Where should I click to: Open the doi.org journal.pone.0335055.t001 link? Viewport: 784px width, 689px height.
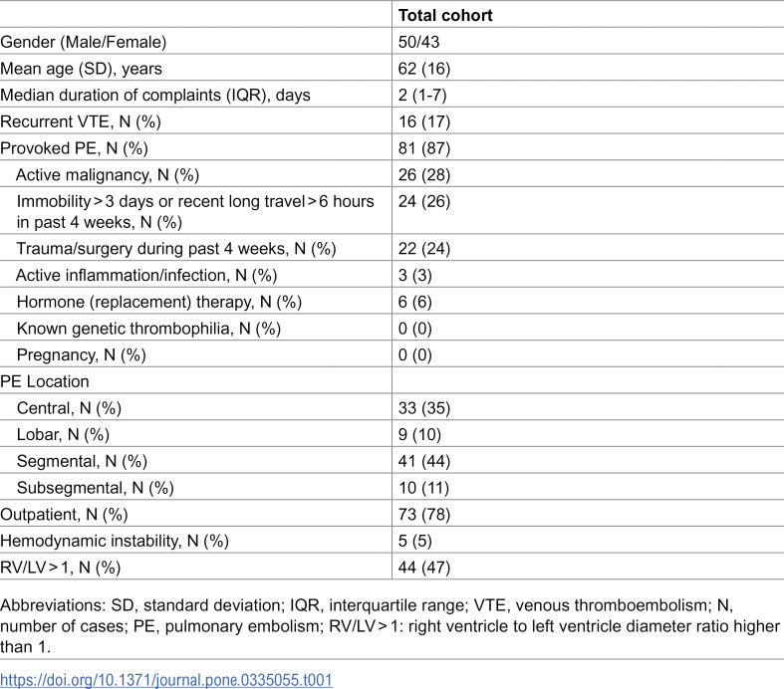click(x=166, y=680)
